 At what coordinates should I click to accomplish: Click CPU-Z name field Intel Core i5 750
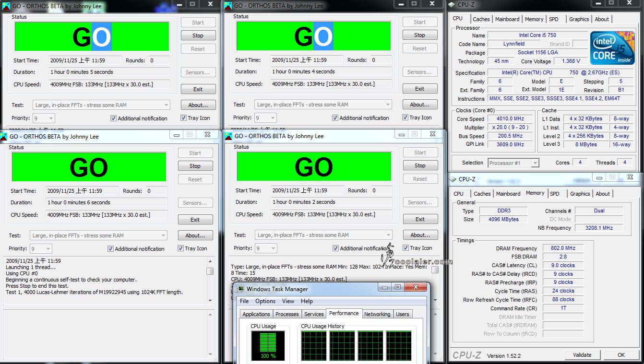pyautogui.click(x=537, y=35)
